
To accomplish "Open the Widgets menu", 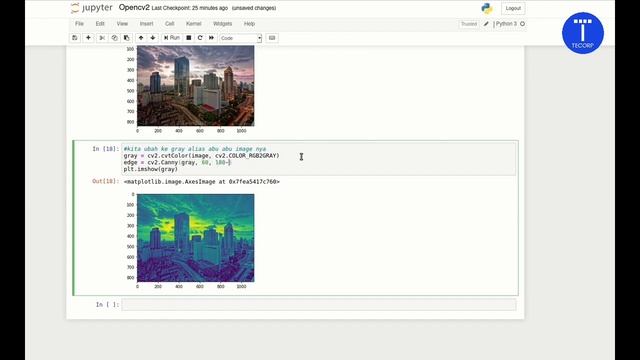I will 222,24.
